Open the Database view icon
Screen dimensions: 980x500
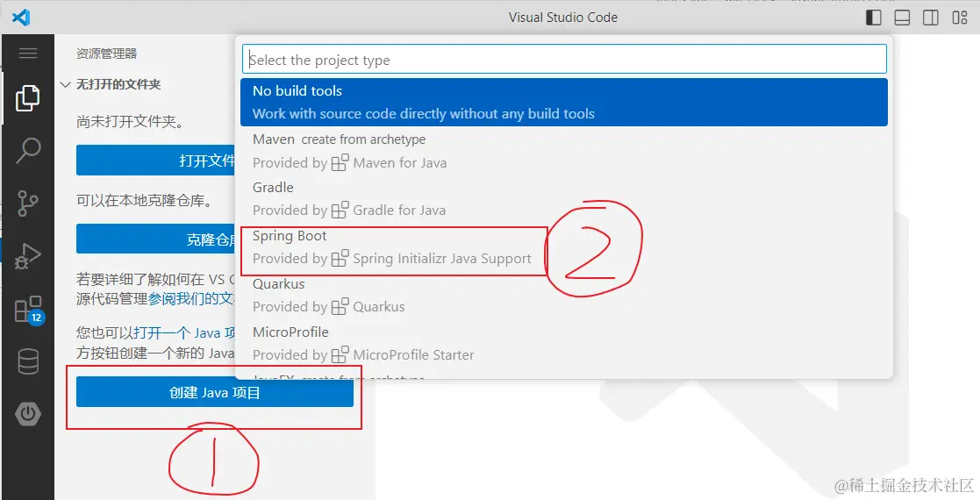click(x=28, y=361)
